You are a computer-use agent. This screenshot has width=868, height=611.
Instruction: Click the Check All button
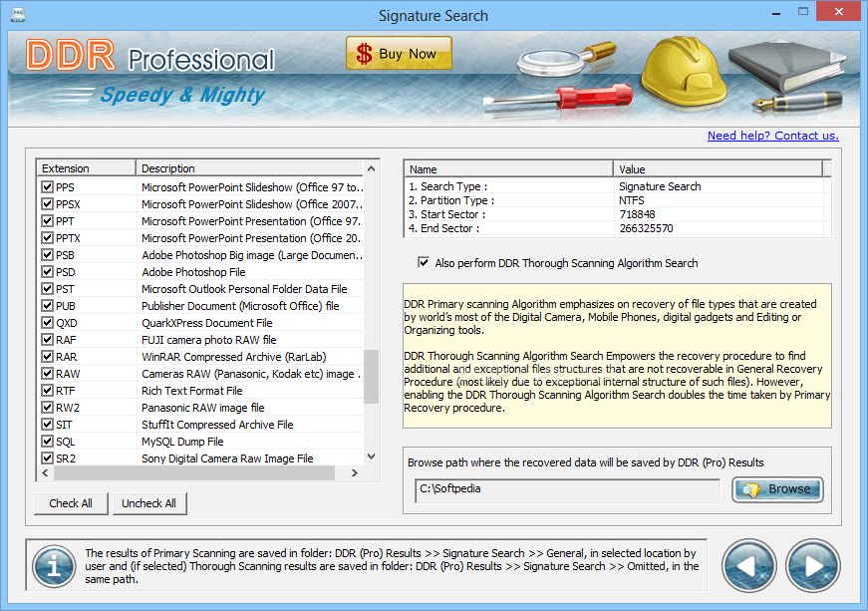point(71,503)
